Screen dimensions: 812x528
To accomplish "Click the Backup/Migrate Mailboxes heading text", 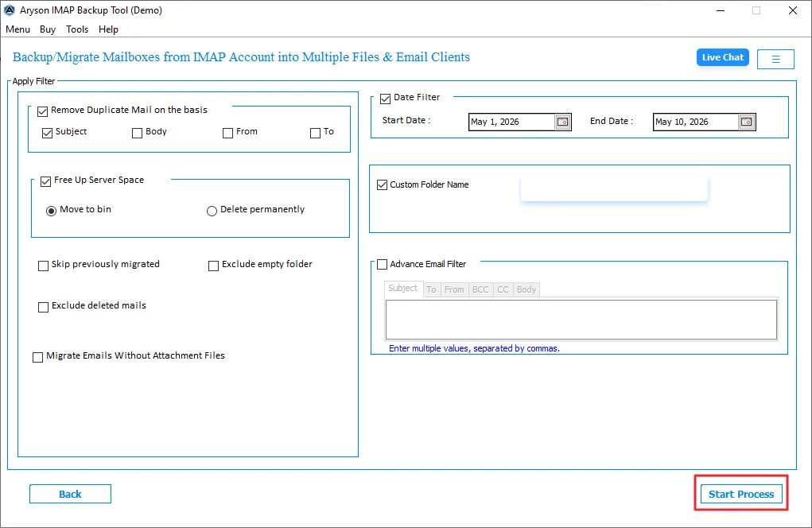I will click(241, 57).
